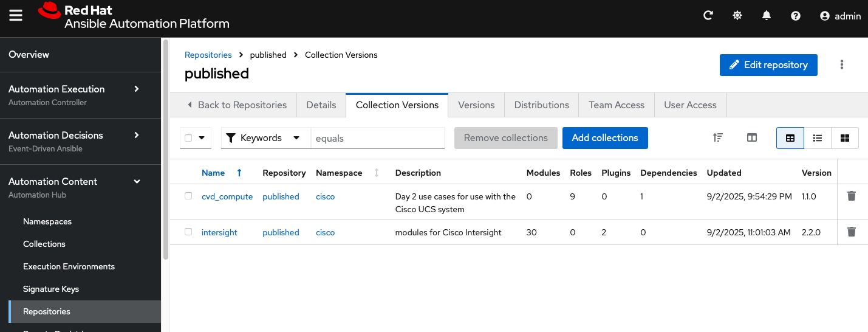Open the notifications bell
This screenshot has width=868, height=332.
click(x=767, y=16)
